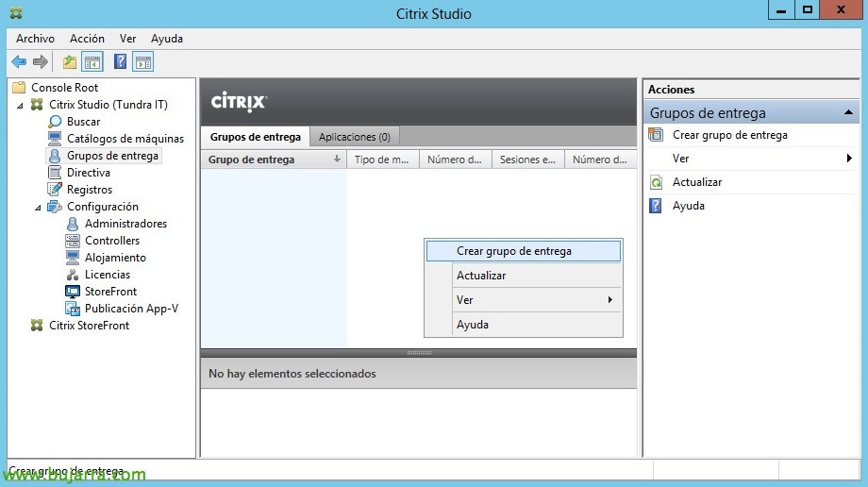Click the Console Root folder icon

20,88
